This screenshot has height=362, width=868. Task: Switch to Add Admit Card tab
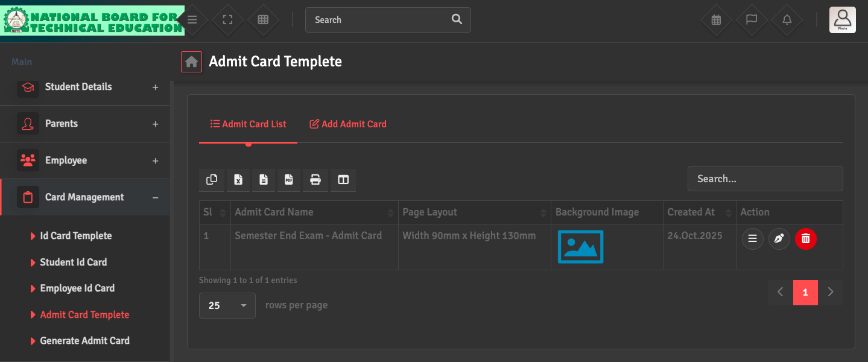click(x=348, y=124)
